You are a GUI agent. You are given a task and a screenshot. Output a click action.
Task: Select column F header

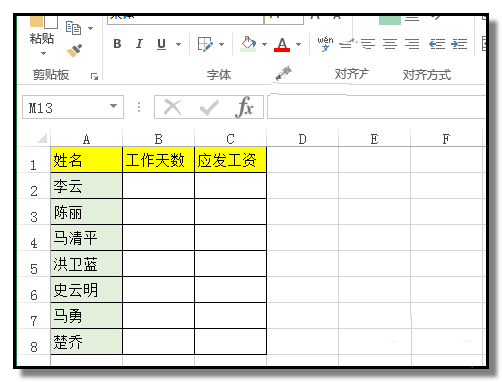click(x=446, y=139)
